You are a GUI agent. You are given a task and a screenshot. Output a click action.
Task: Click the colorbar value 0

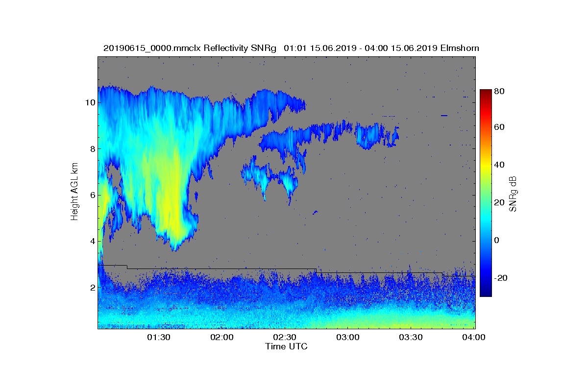498,240
